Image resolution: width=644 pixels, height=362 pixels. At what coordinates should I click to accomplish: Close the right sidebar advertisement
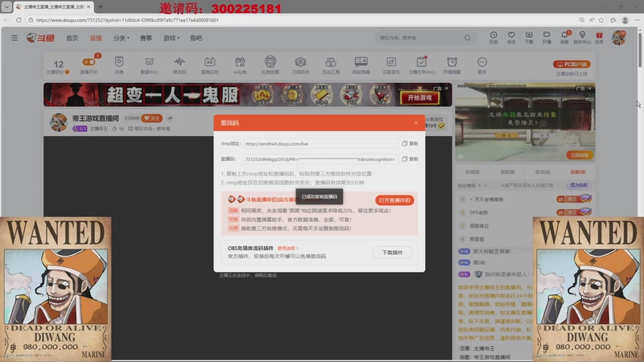pyautogui.click(x=590, y=88)
